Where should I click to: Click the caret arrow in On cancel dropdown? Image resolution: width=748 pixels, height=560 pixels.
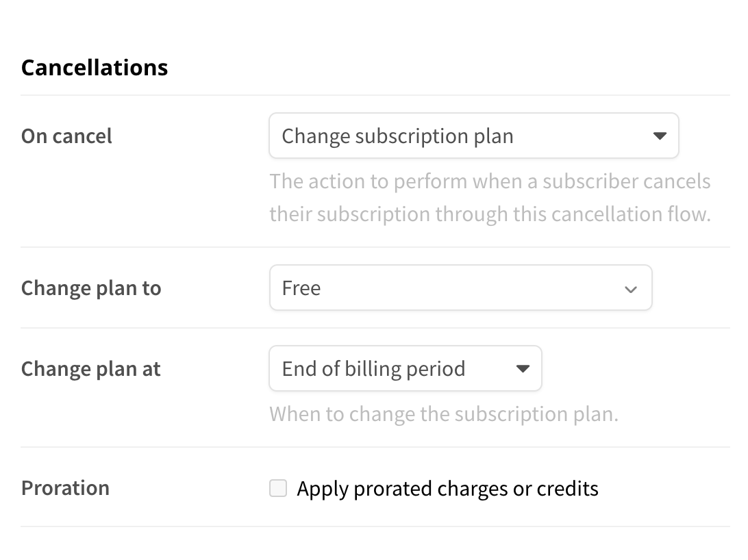660,136
